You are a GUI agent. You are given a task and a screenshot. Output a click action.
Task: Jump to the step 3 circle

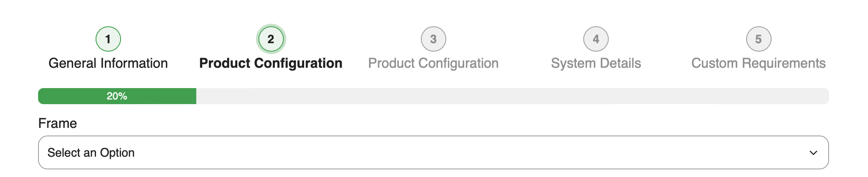coord(433,39)
